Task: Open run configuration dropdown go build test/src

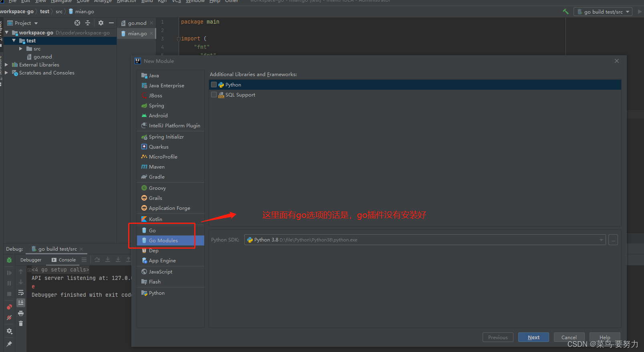Action: click(x=603, y=12)
